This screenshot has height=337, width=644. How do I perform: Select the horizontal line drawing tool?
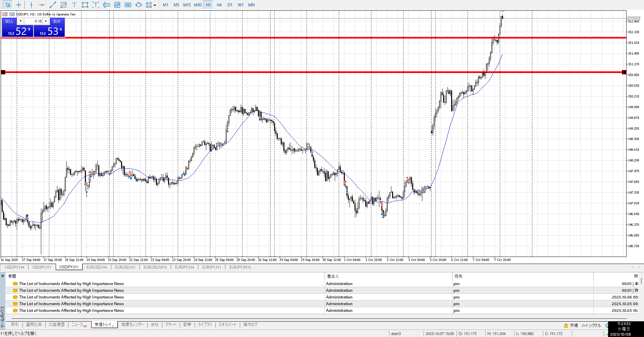tap(42, 5)
